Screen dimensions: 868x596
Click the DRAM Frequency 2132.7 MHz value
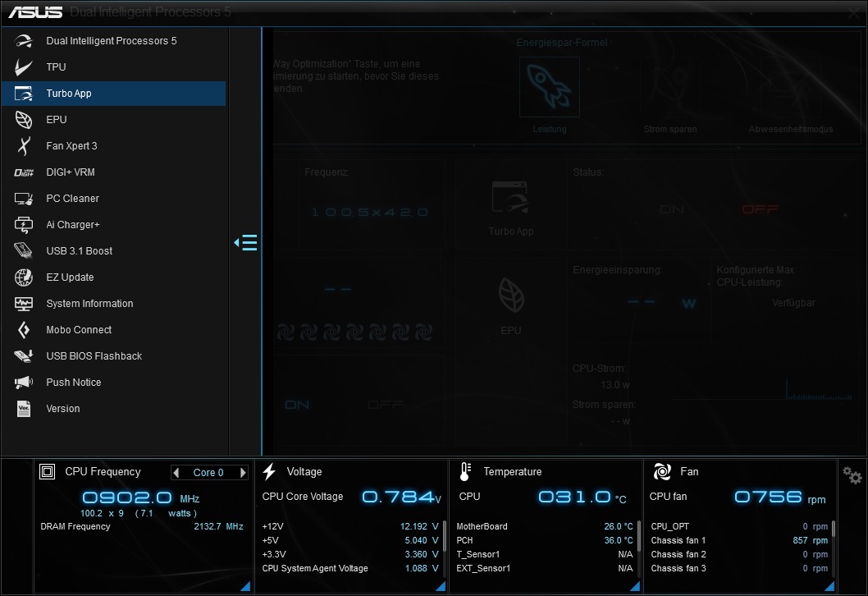[218, 526]
